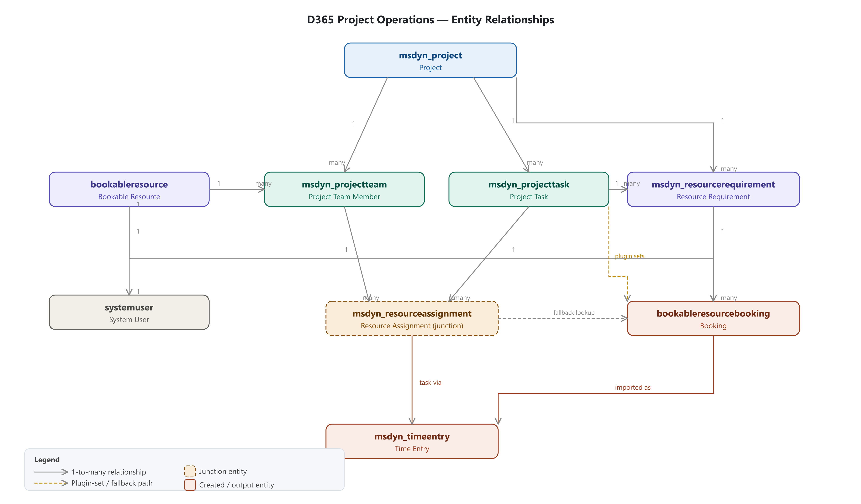861x504 pixels.
Task: Click the 'Project Team Member' subtitle
Action: pyautogui.click(x=344, y=197)
